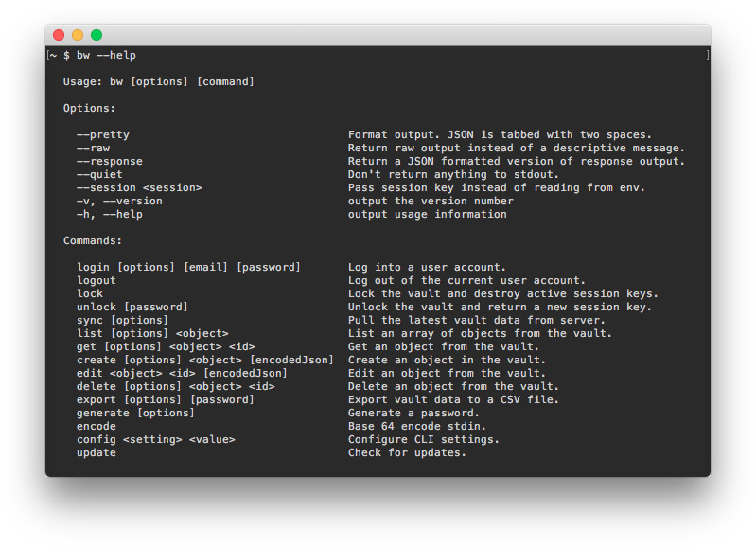This screenshot has width=756, height=547.
Task: Click the '--pretty' option text
Action: pos(103,135)
